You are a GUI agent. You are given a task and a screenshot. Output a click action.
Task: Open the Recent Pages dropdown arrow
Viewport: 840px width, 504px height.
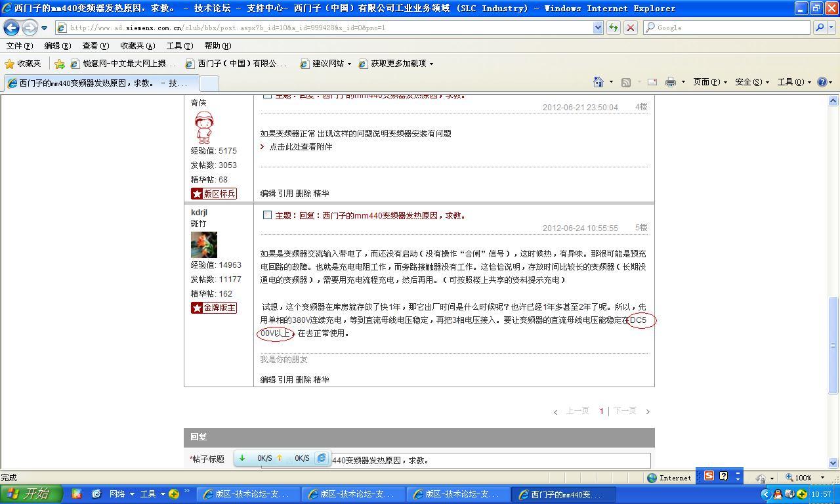click(x=44, y=28)
